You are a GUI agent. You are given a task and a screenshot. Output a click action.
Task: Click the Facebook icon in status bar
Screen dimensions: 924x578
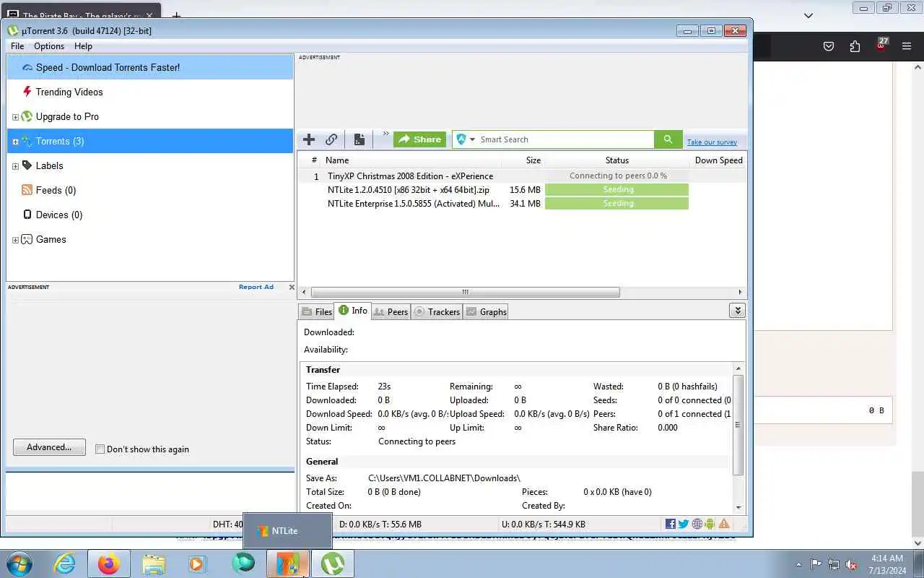pos(671,524)
